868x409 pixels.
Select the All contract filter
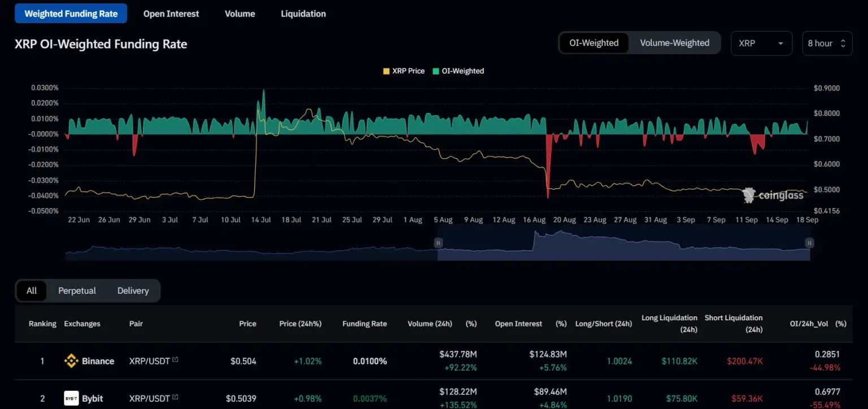[x=32, y=290]
